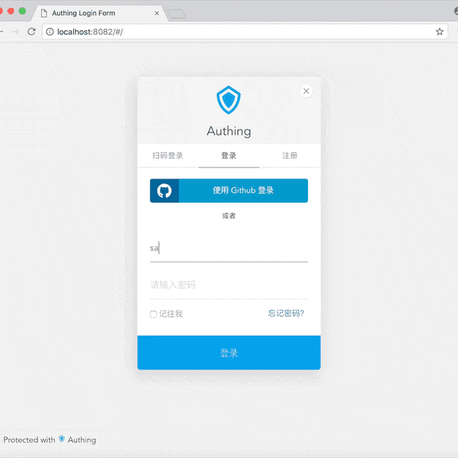
Task: Click the 或者 separator text
Action: pyautogui.click(x=229, y=216)
